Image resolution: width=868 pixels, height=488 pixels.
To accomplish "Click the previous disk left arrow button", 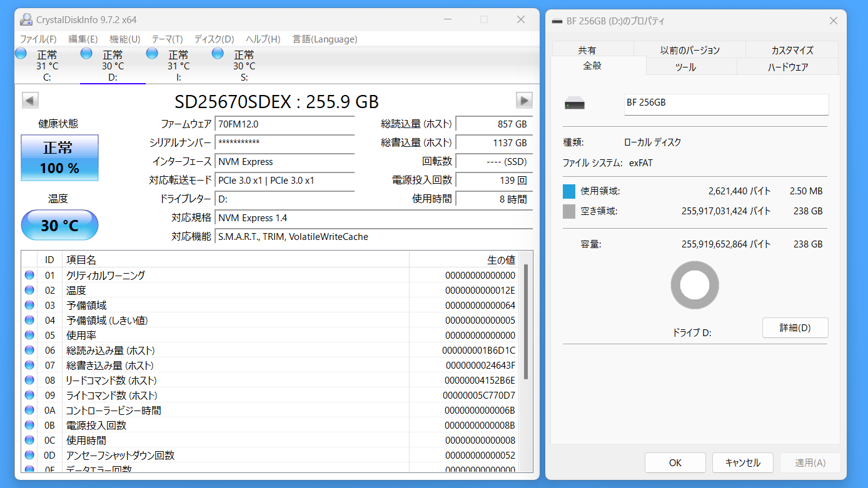I will tap(30, 101).
